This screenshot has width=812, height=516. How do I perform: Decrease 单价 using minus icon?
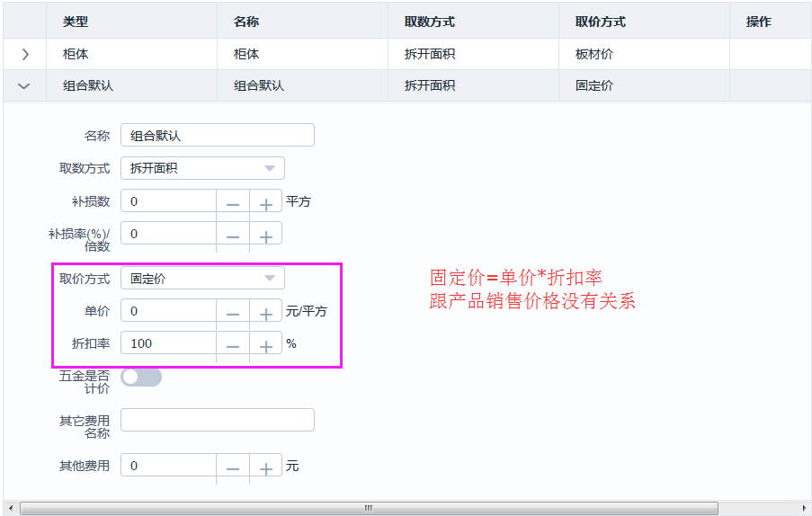(x=233, y=314)
